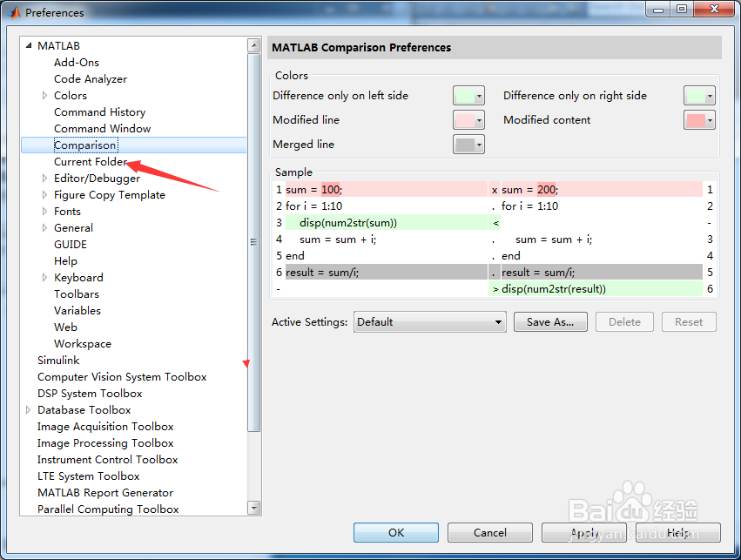Expand the Fonts tree node
Viewport: 741px width, 560px height.
[45, 212]
